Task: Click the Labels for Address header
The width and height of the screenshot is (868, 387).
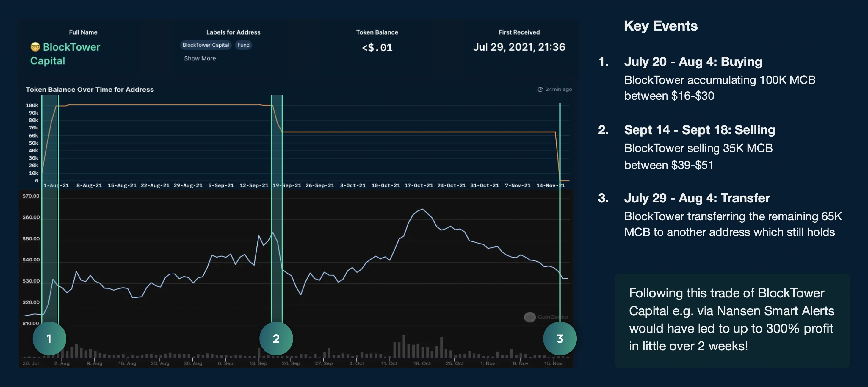Action: point(233,32)
